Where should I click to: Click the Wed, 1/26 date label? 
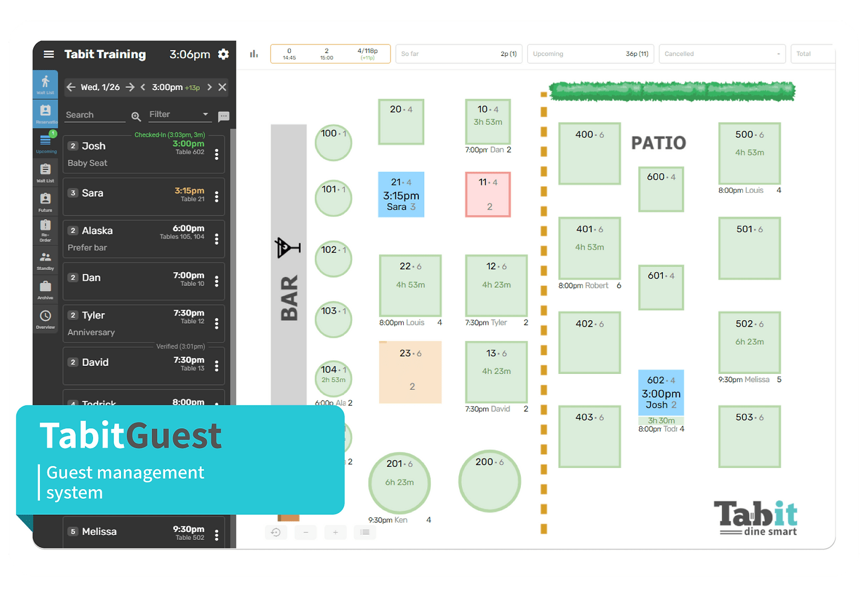pos(100,87)
